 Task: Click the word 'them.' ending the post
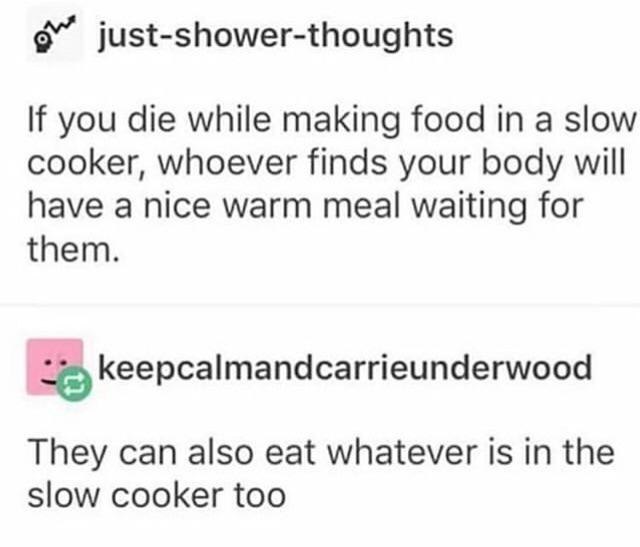[74, 250]
